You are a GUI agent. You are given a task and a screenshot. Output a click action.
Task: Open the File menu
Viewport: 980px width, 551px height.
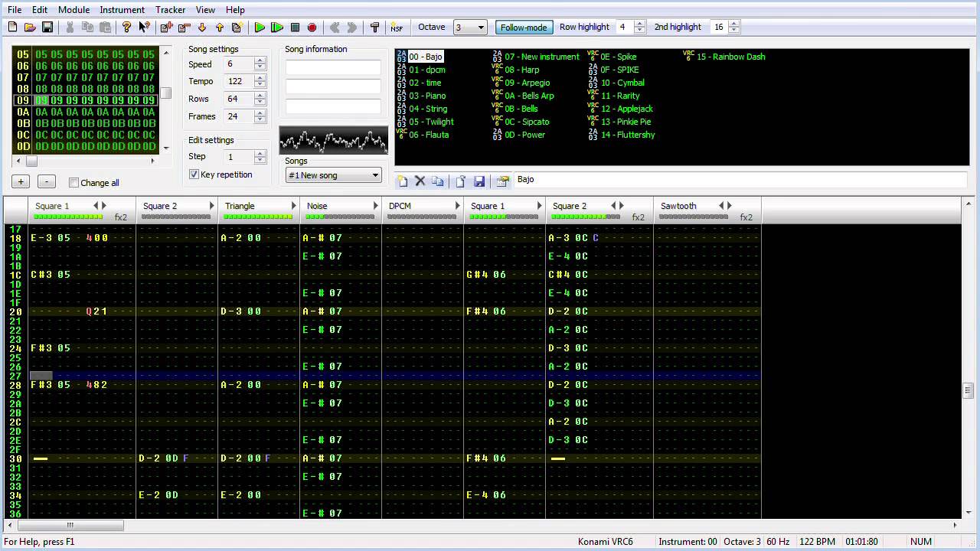(15, 10)
